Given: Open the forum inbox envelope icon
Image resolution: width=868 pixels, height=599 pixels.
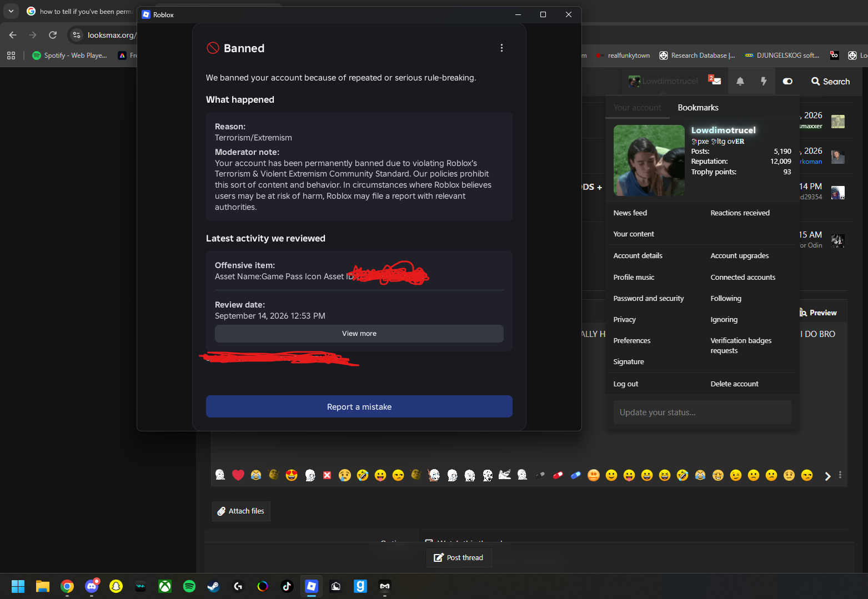Looking at the screenshot, I should click(715, 81).
